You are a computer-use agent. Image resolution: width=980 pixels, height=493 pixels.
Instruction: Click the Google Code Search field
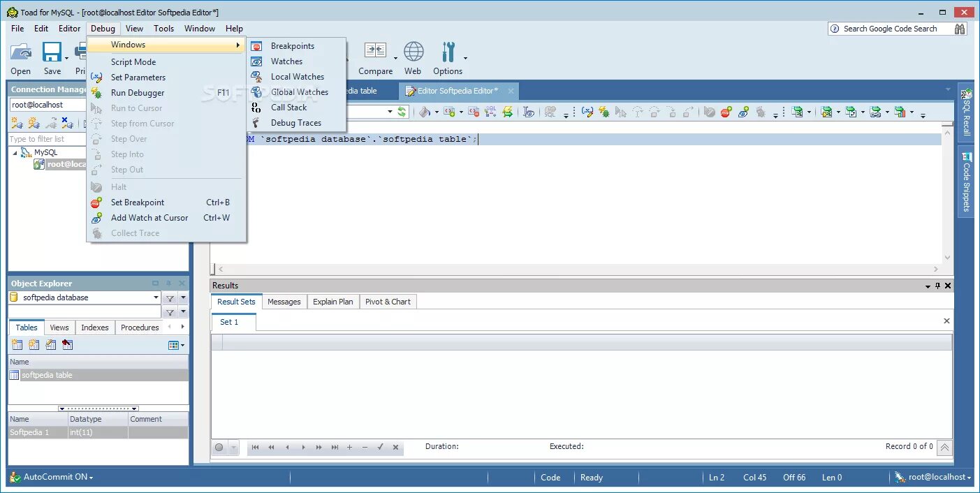pos(891,29)
